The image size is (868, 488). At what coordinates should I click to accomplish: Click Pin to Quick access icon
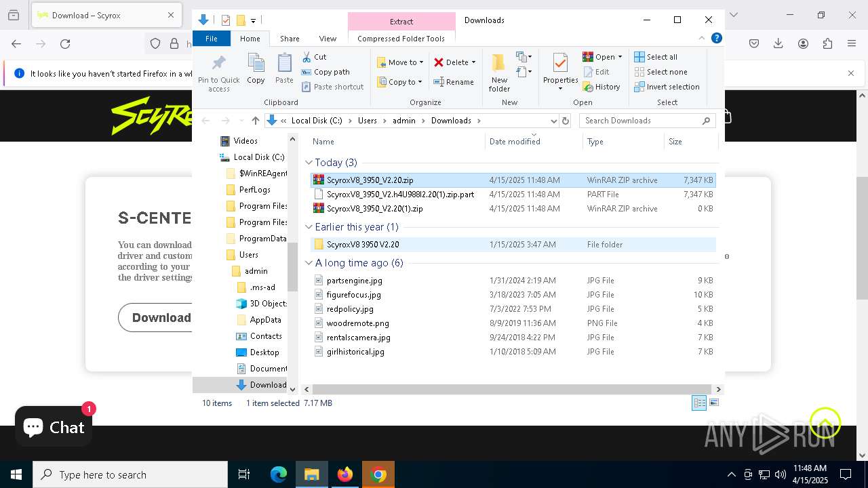(x=218, y=74)
